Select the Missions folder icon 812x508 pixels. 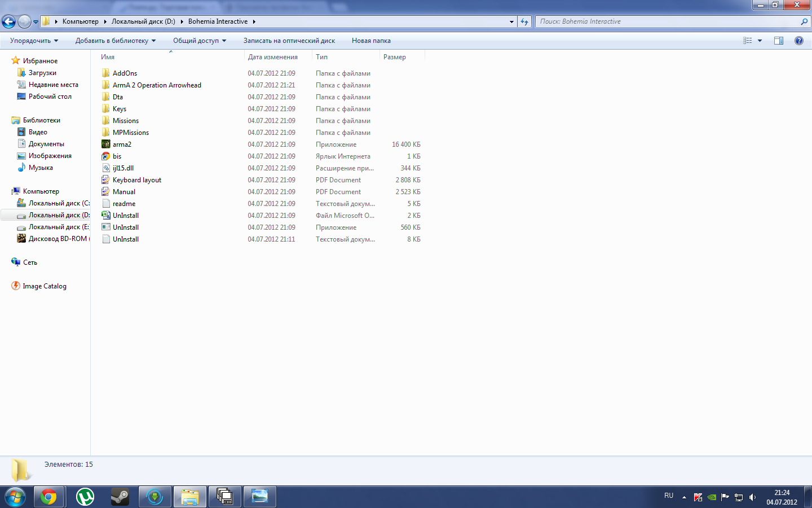pyautogui.click(x=105, y=121)
